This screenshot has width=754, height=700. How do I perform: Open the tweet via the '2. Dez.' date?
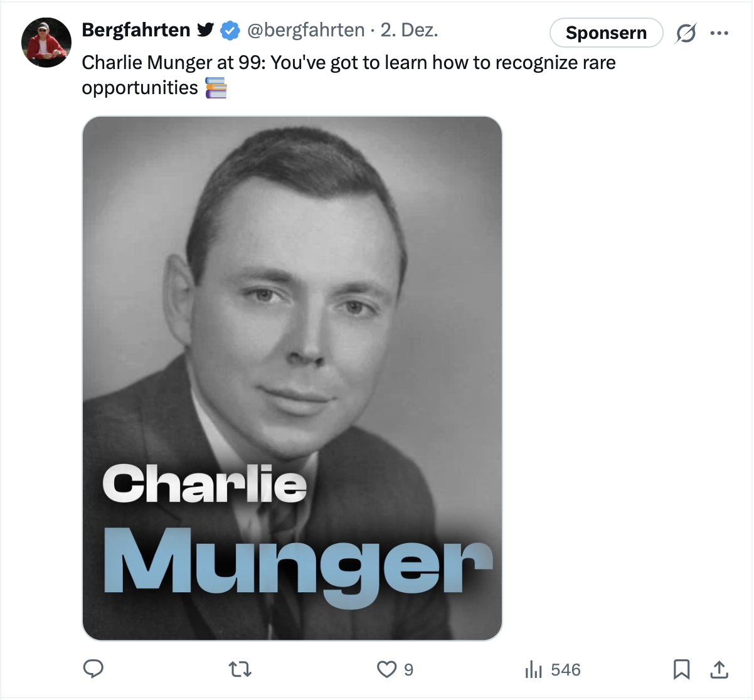point(409,30)
